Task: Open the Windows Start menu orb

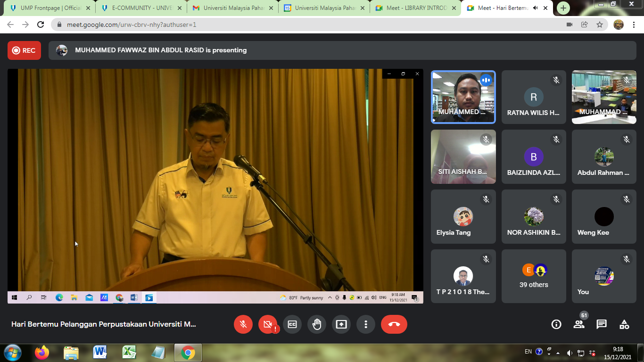Action: (12, 353)
